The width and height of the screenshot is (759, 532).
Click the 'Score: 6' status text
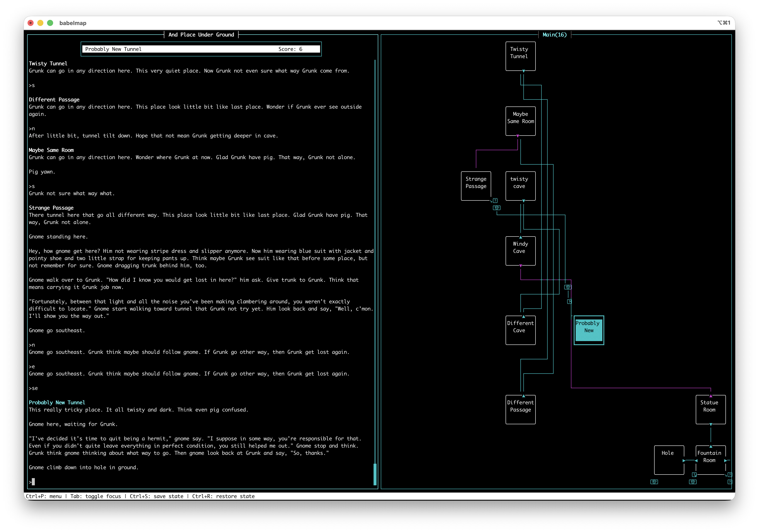click(290, 49)
